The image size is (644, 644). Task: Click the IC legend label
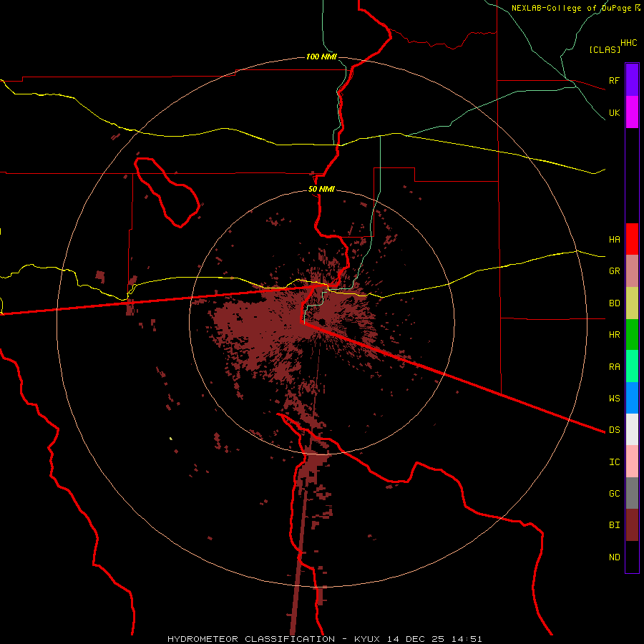614,462
